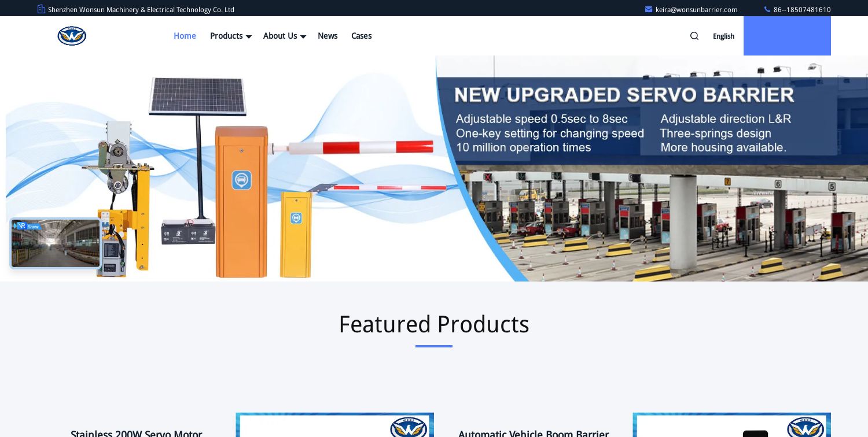The image size is (868, 437).
Task: Click the Wonsun company logo
Action: point(72,36)
